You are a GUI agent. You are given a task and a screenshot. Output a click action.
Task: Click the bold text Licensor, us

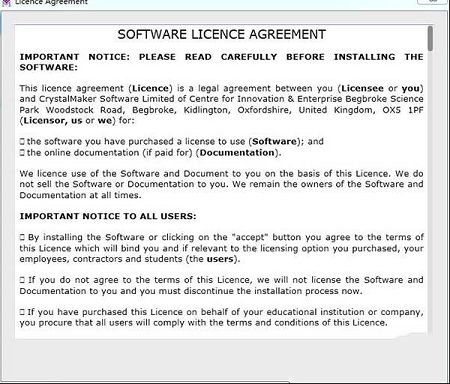[53, 120]
